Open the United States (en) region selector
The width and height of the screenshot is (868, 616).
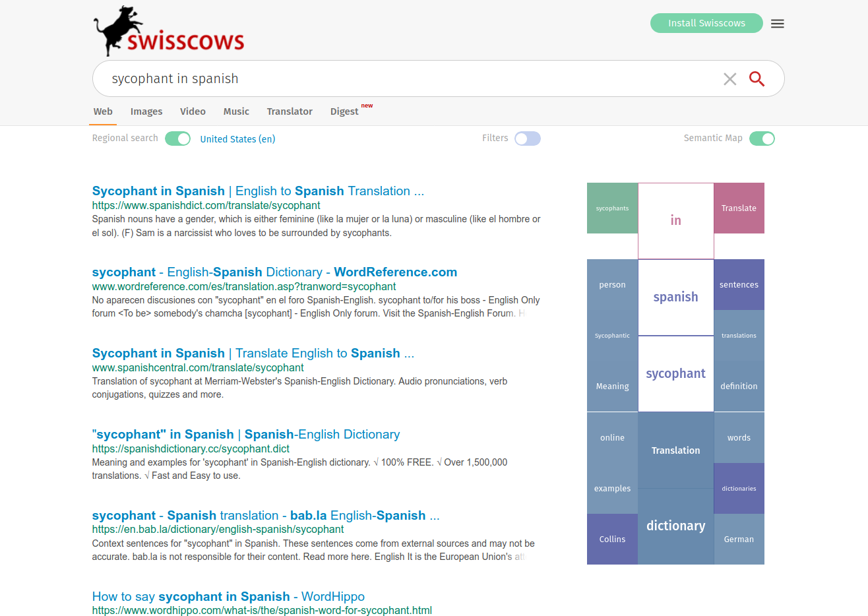[x=237, y=139]
